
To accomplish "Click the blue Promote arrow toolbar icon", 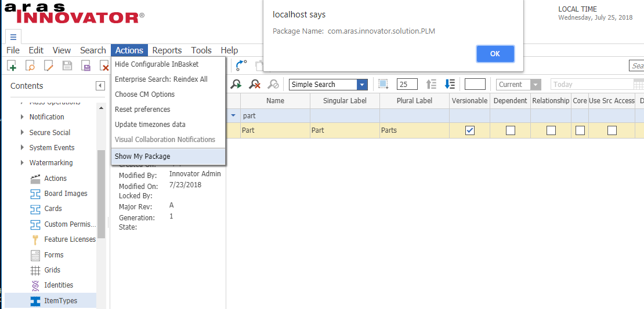I will click(241, 66).
